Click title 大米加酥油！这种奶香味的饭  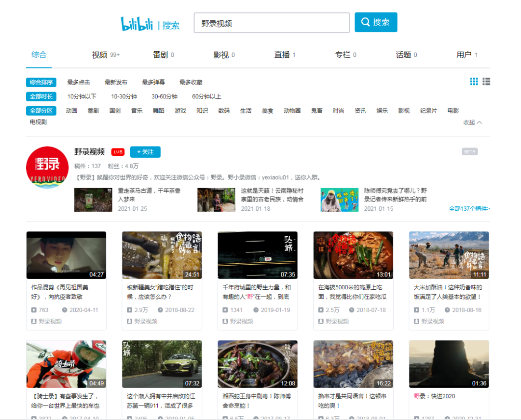point(448,292)
